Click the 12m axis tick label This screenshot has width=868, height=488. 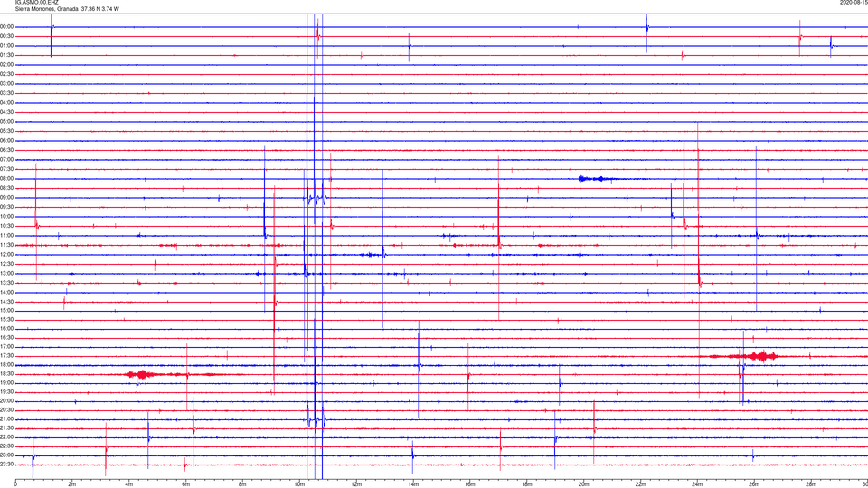[x=356, y=484]
